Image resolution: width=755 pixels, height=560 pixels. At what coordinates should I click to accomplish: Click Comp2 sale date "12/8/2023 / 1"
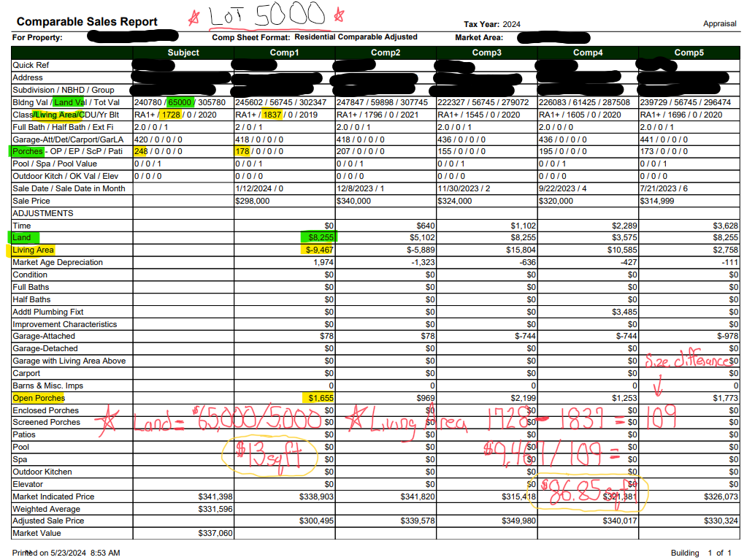point(361,189)
